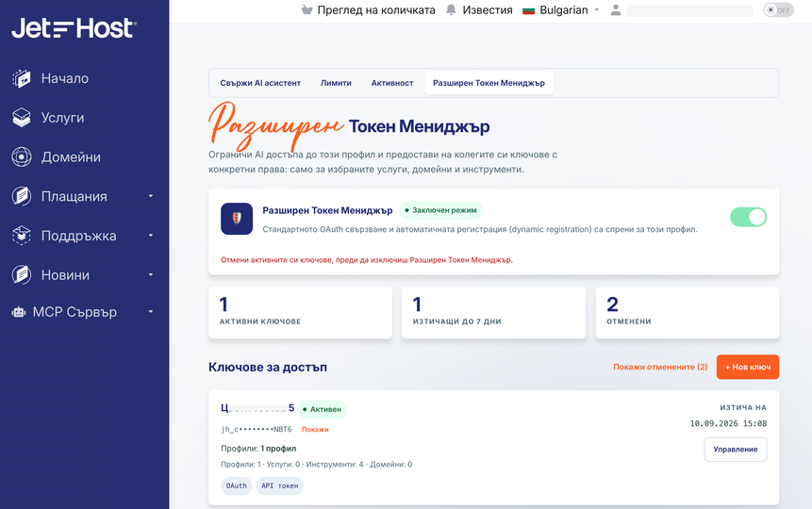The width and height of the screenshot is (812, 509).
Task: Open the Известия link
Action: 488,9
